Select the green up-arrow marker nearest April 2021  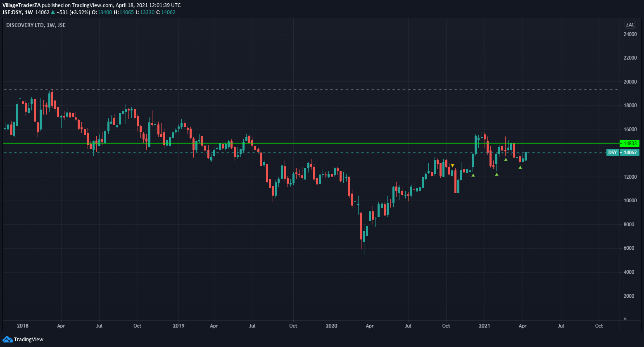point(520,168)
